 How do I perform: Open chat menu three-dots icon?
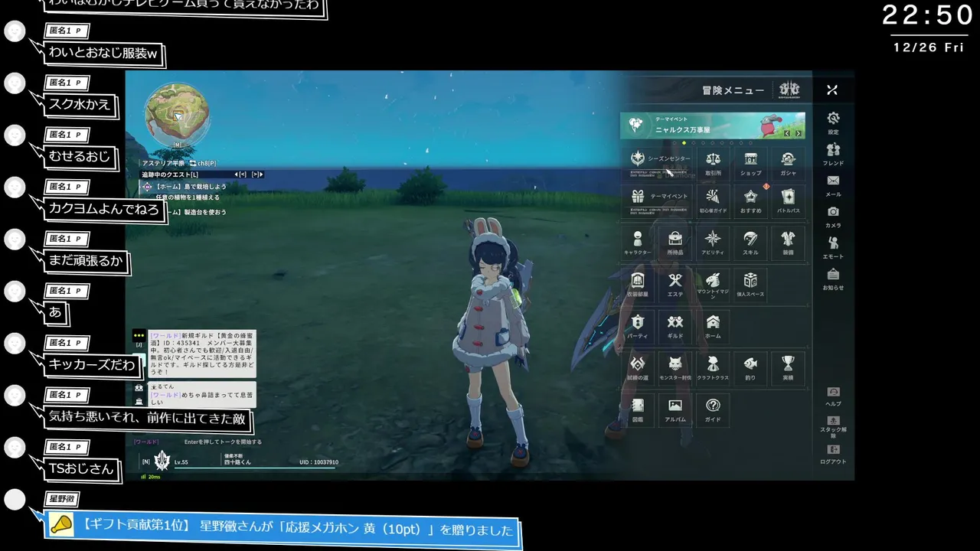click(x=139, y=335)
